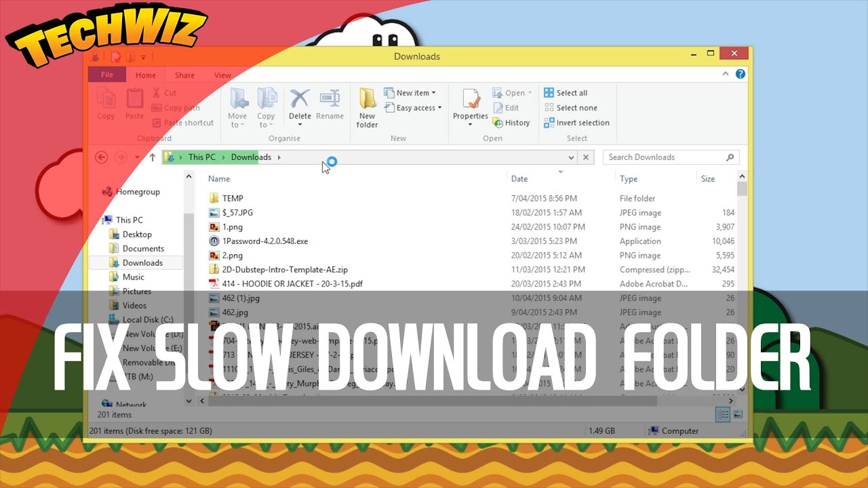Open the Easy access dropdown
Viewport: 868px width, 488px height.
pyautogui.click(x=413, y=108)
